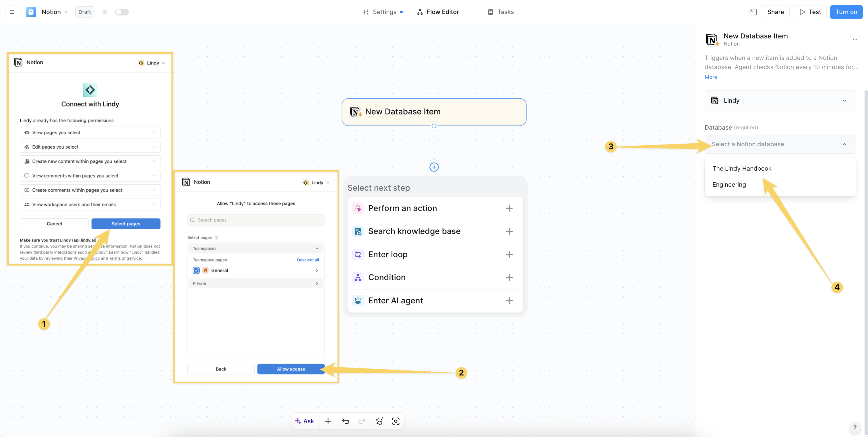This screenshot has width=868, height=437.
Task: Open Select a Notion database dropdown
Action: pyautogui.click(x=780, y=144)
